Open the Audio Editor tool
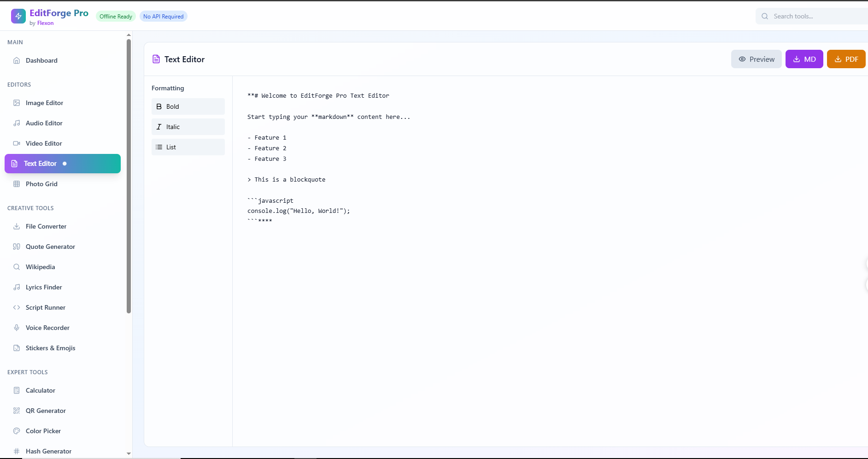The width and height of the screenshot is (868, 459). pos(63,123)
